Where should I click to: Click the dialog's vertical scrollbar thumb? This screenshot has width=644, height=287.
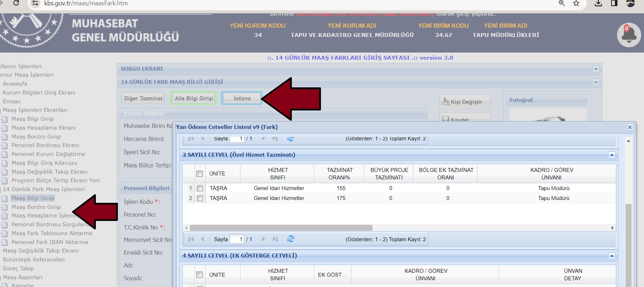(628, 245)
